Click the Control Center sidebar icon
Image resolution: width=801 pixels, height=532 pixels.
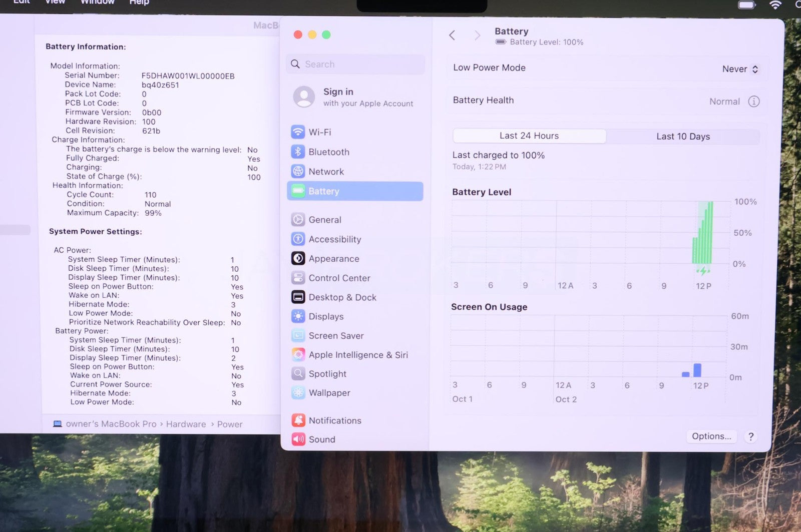pyautogui.click(x=298, y=278)
